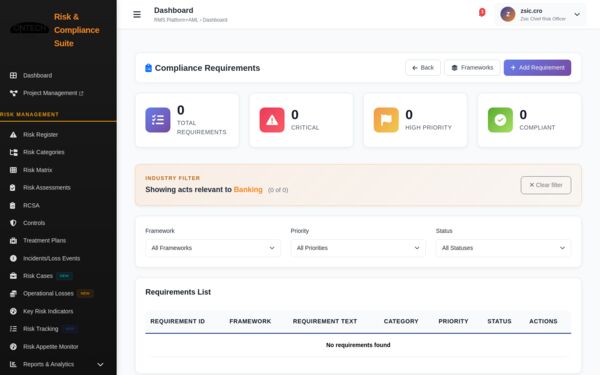Click the Reports & Analytics chart icon
Viewport: 600px width, 375px height.
point(13,364)
